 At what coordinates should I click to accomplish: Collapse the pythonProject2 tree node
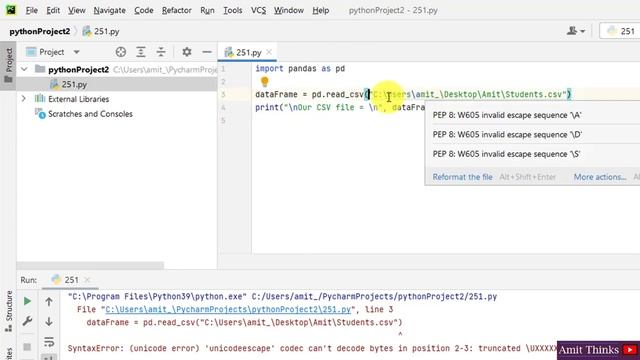click(24, 69)
